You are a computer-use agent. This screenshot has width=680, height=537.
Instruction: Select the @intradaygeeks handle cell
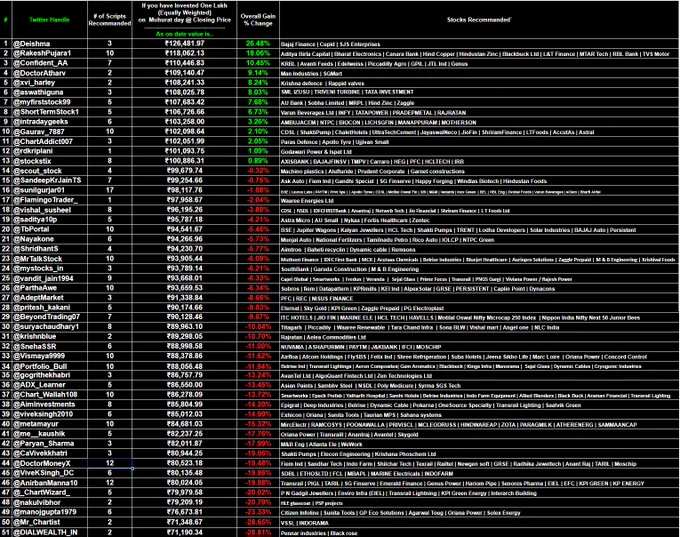click(x=50, y=121)
